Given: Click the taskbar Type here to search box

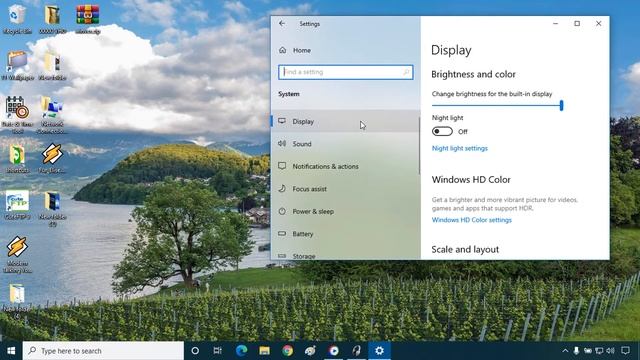Looking at the screenshot, I should point(103,351).
